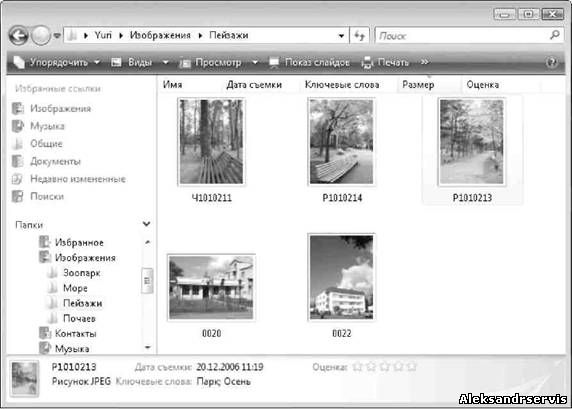The width and height of the screenshot is (572, 409).
Task: Set first rating star for P1010213
Action: point(358,367)
